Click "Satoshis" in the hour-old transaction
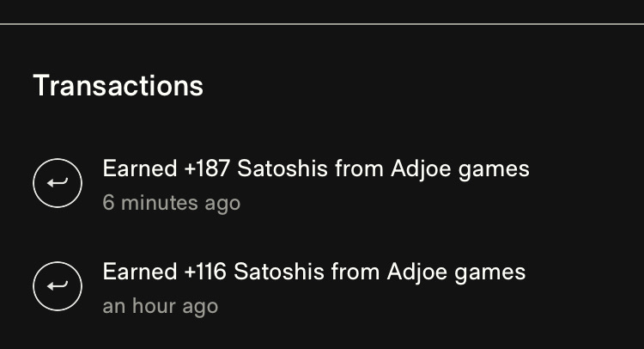The height and width of the screenshot is (349, 644). 276,272
